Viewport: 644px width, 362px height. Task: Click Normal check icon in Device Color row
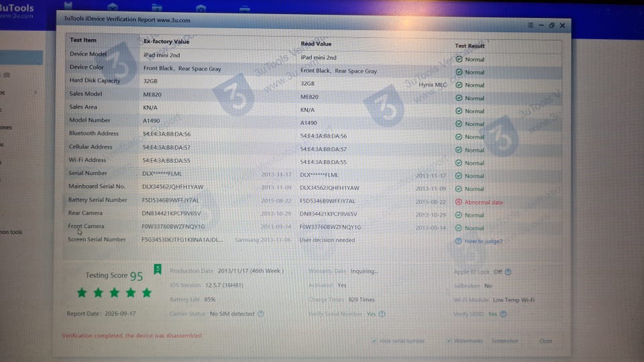pos(459,72)
